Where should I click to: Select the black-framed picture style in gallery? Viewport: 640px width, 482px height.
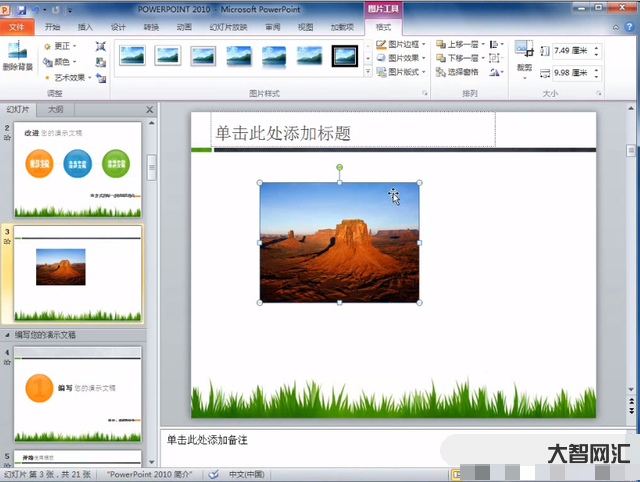click(345, 57)
